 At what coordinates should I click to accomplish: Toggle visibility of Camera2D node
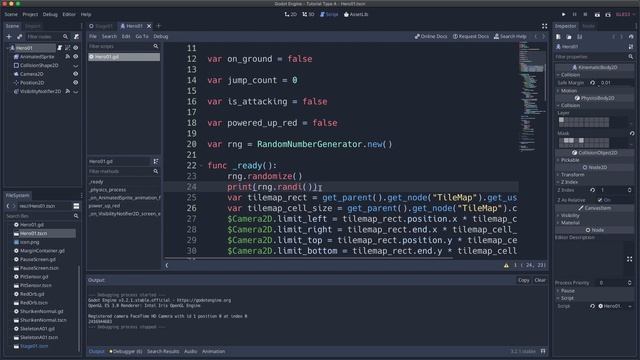point(76,74)
